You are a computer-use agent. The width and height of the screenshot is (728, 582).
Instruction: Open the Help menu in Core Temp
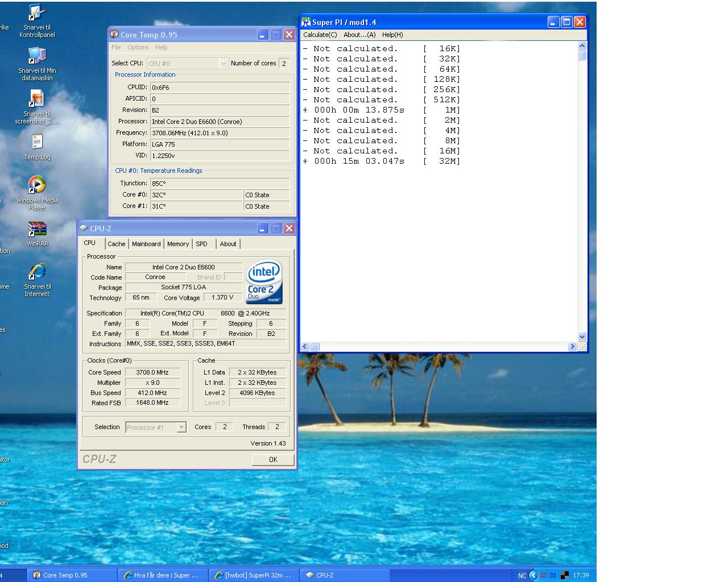click(x=162, y=48)
